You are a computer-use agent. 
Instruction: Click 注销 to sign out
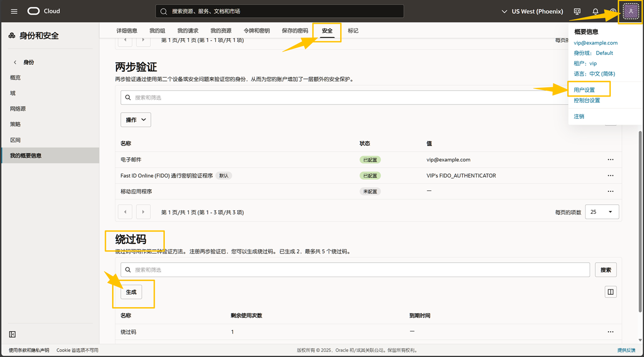click(x=579, y=116)
